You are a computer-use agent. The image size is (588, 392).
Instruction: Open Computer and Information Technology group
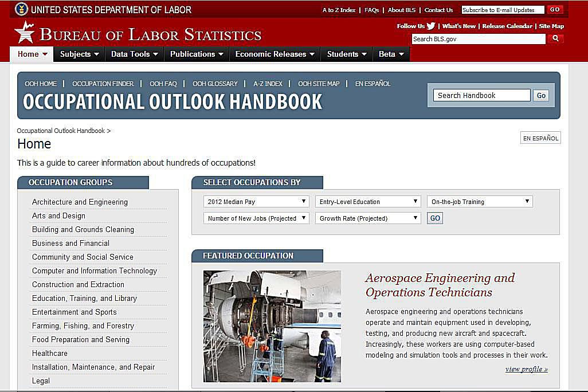point(95,271)
